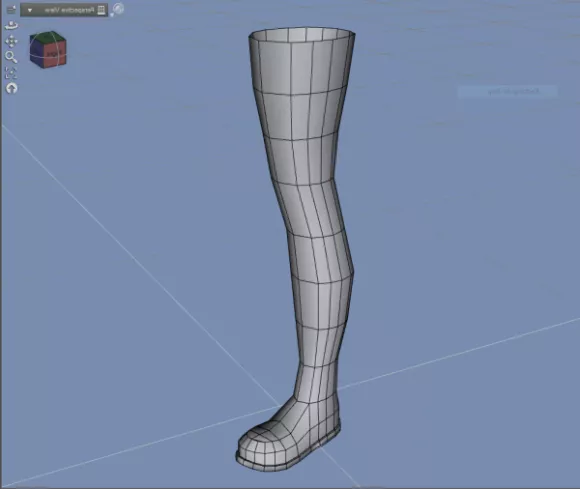Click the frame selection brackets icon

pyautogui.click(x=11, y=73)
